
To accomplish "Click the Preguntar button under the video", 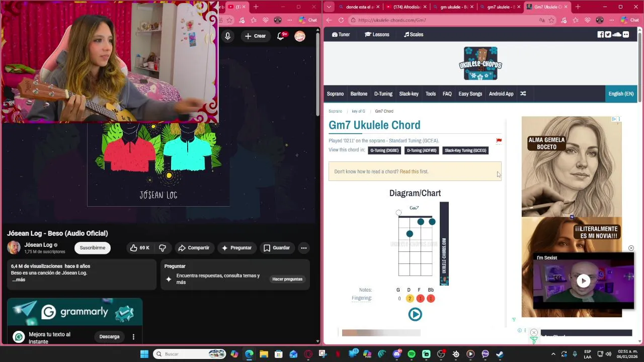I will (237, 248).
